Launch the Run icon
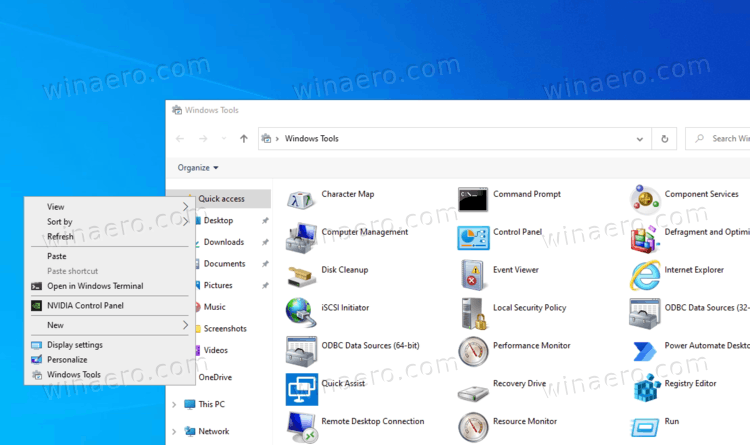This screenshot has height=445, width=750. (644, 427)
